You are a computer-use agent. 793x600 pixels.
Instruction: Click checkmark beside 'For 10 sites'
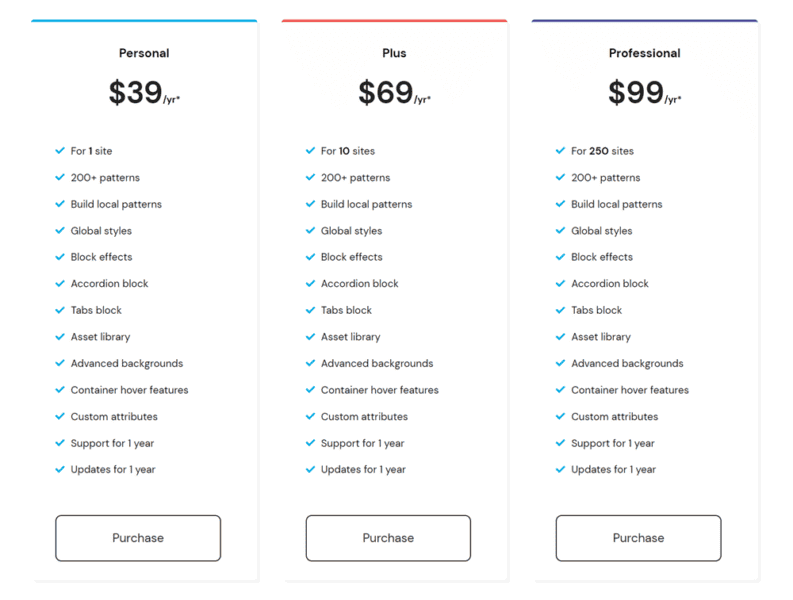pyautogui.click(x=310, y=151)
